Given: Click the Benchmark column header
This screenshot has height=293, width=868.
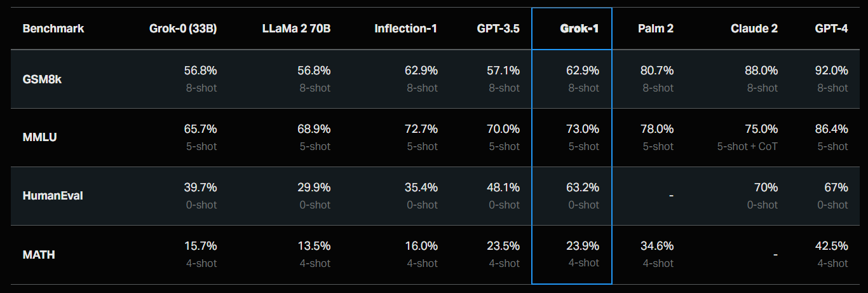Looking at the screenshot, I should [x=53, y=29].
